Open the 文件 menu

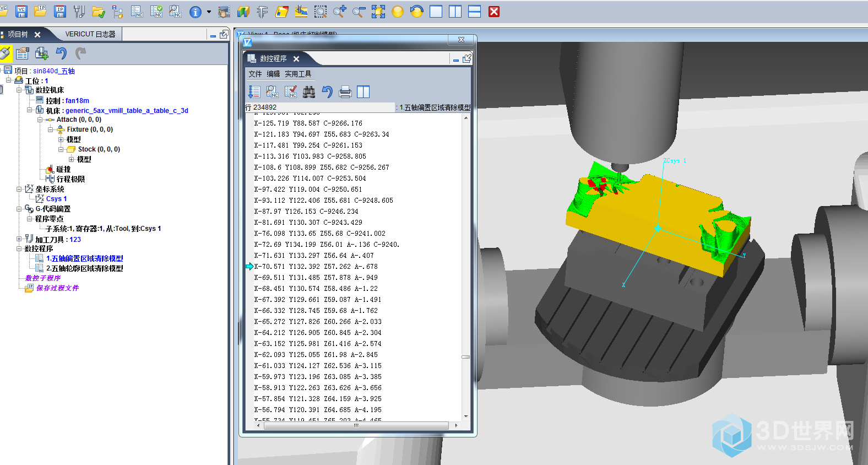click(x=255, y=74)
